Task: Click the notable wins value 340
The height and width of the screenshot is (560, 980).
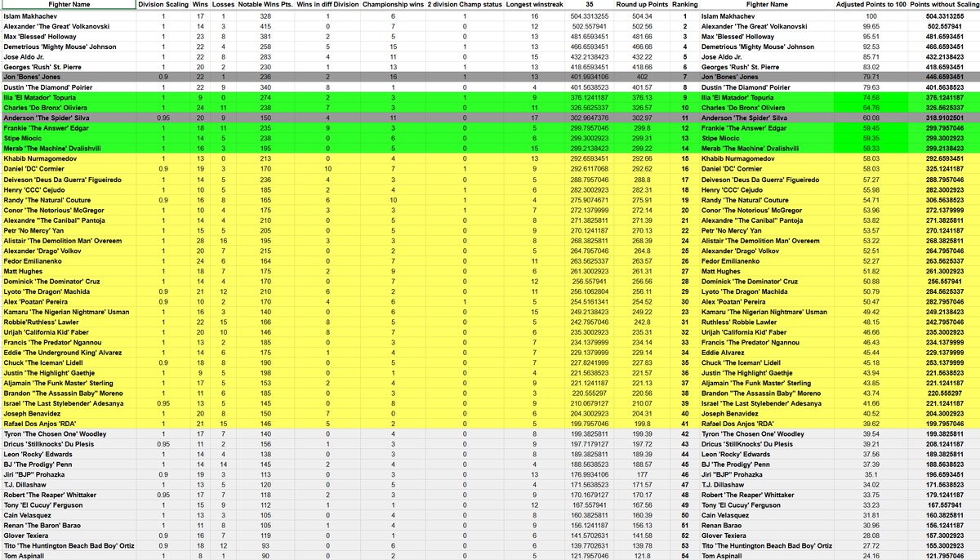Action: pos(265,87)
